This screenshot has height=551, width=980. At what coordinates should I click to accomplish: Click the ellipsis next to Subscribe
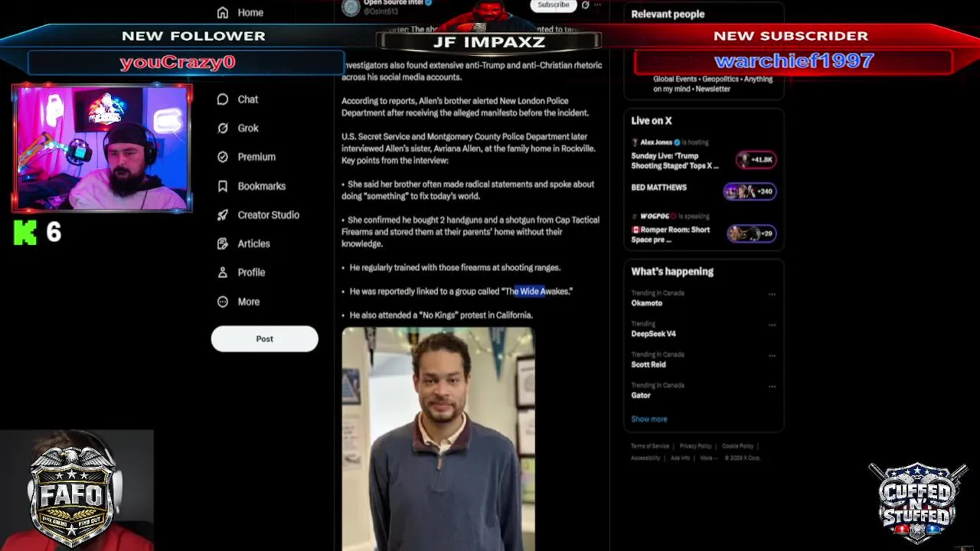point(598,5)
